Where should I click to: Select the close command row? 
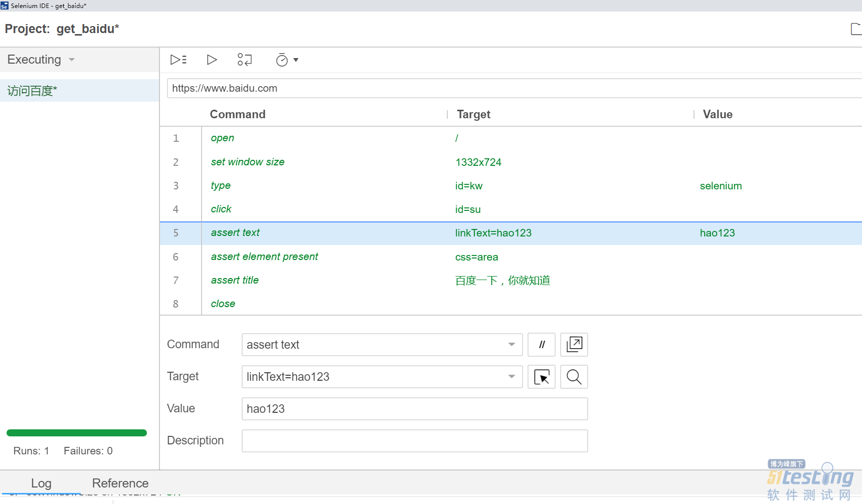511,304
